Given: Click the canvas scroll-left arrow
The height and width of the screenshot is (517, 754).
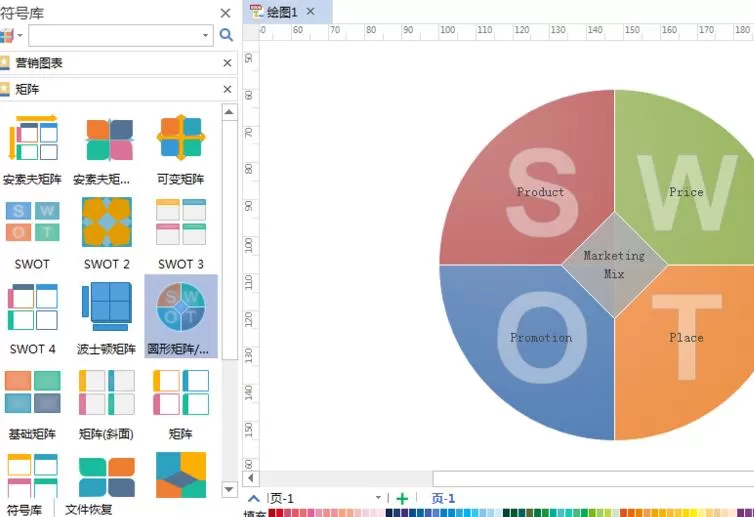Looking at the screenshot, I should click(x=251, y=478).
